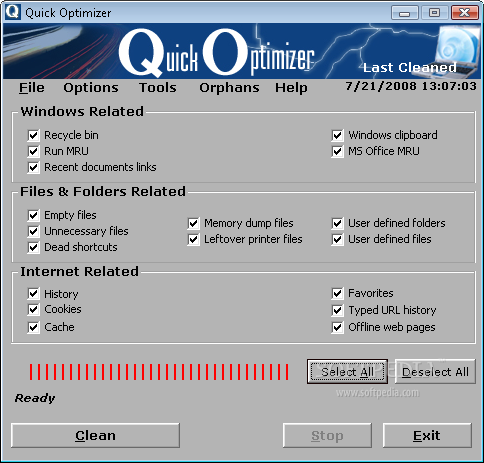Disable Cache cleaning checkbox

click(33, 327)
